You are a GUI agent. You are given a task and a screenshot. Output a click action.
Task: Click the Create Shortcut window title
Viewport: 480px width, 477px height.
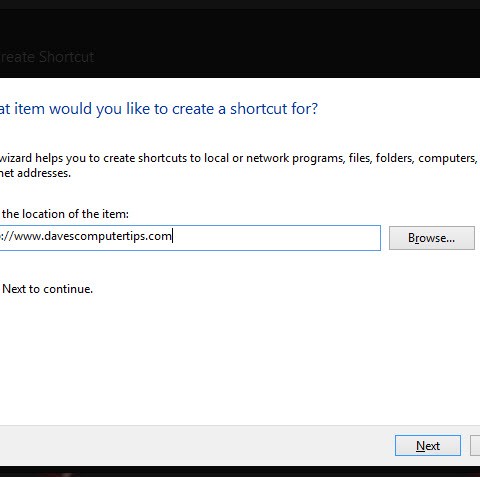coord(47,57)
